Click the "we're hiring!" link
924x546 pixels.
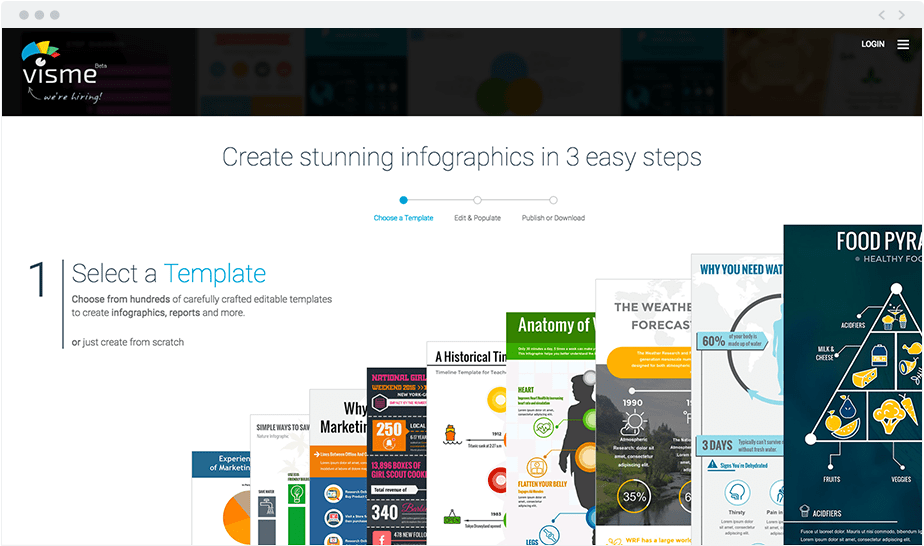click(x=65, y=95)
